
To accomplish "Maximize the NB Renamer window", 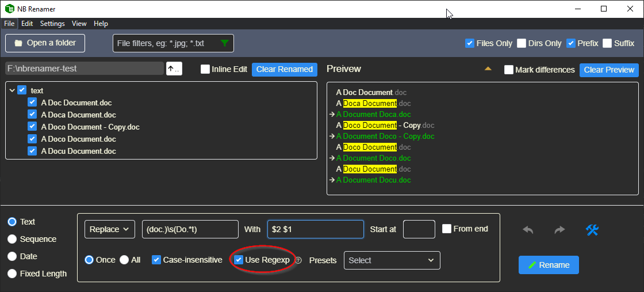I will coord(604,9).
